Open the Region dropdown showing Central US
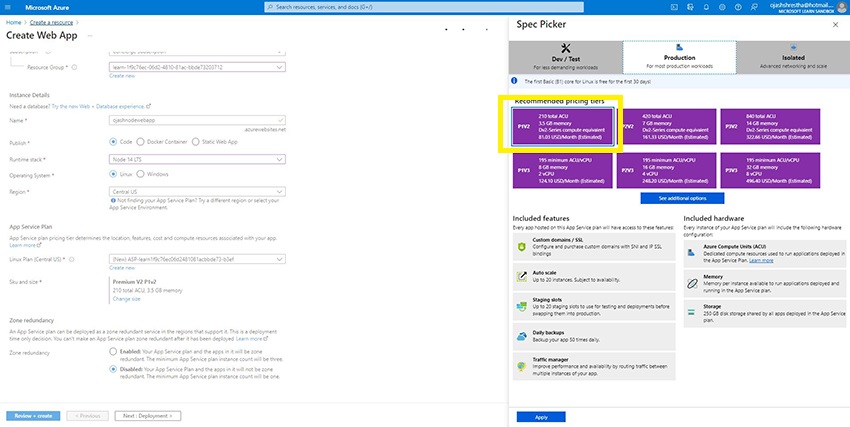 [x=197, y=191]
